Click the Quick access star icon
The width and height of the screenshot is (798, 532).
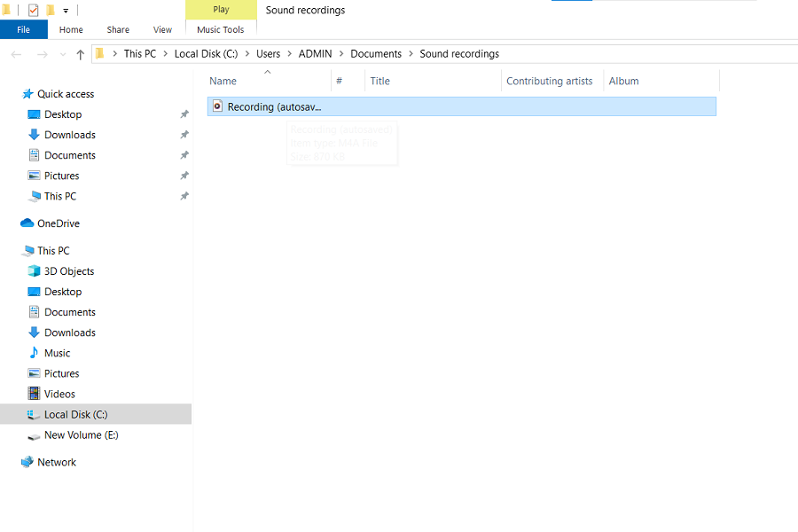point(27,94)
